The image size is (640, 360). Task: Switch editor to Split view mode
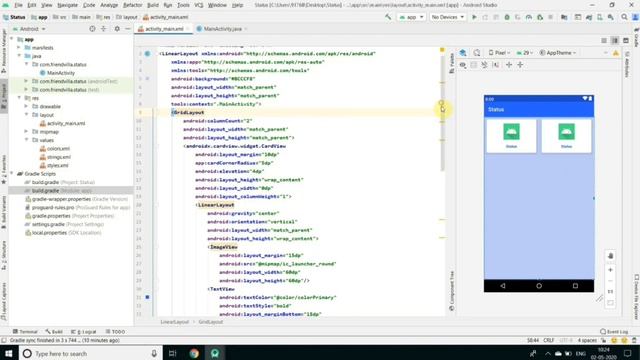click(615, 40)
